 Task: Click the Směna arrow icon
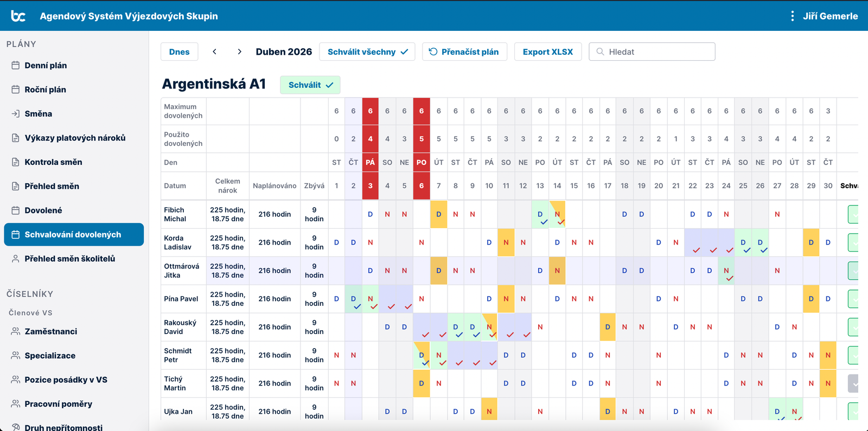tap(15, 114)
